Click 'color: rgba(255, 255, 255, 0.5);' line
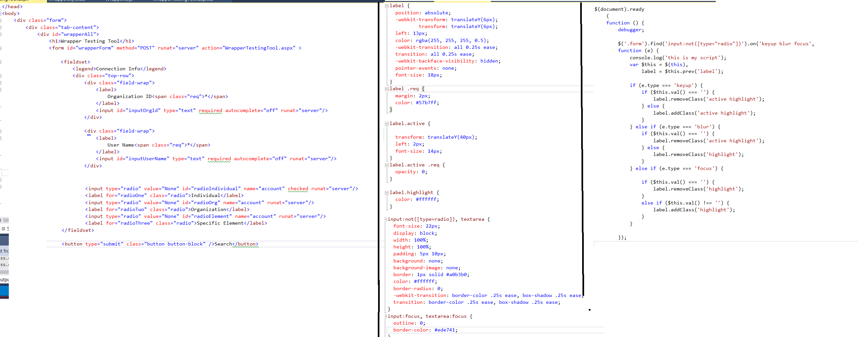Image resolution: width=868 pixels, height=337 pixels. (x=442, y=40)
